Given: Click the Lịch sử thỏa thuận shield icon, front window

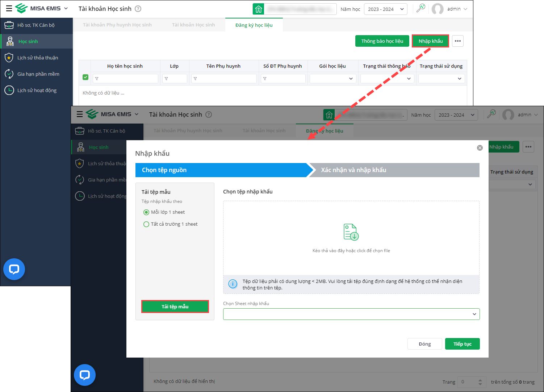Looking at the screenshot, I should click(x=80, y=163).
